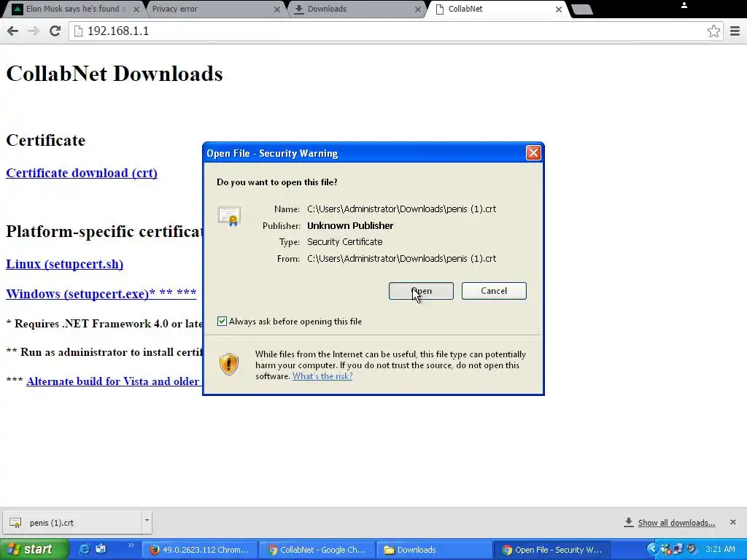Image resolution: width=747 pixels, height=560 pixels.
Task: Click the system clock showing 3:21 AM
Action: coord(720,549)
